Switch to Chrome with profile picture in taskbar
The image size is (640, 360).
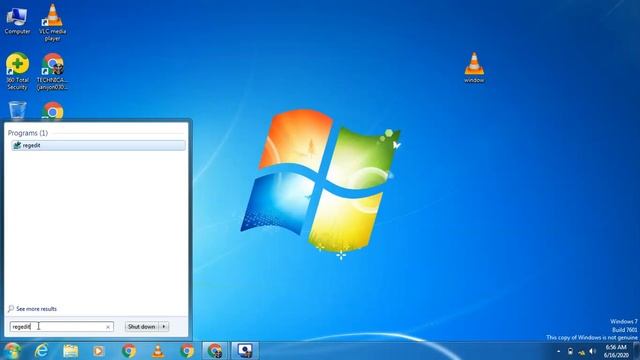pos(215,351)
